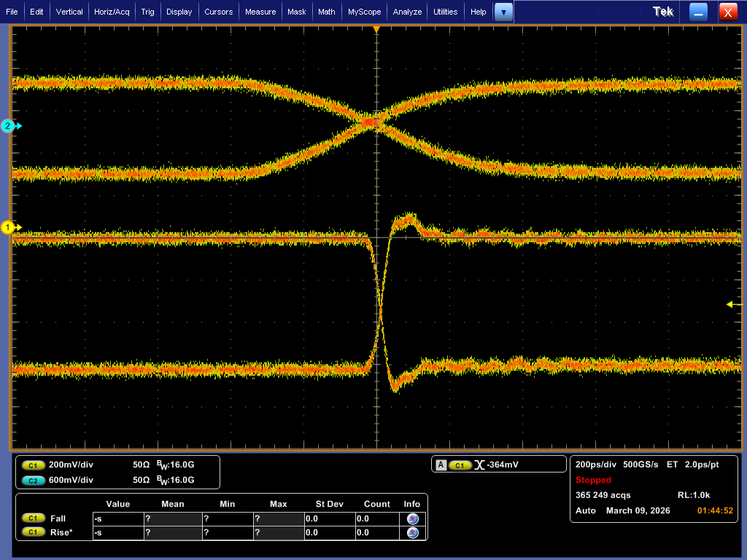Open the Rise measurement info icon
This screenshot has height=560, width=747.
pos(412,532)
